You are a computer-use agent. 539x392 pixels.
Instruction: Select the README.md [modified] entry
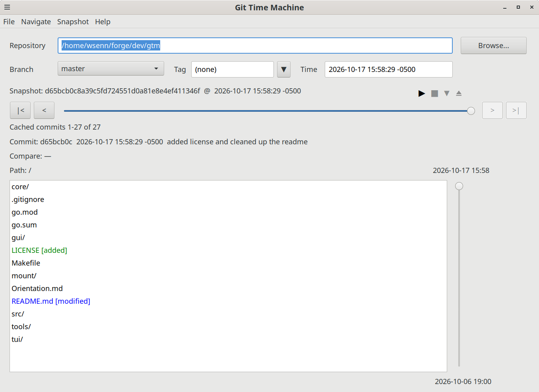tap(228, 301)
